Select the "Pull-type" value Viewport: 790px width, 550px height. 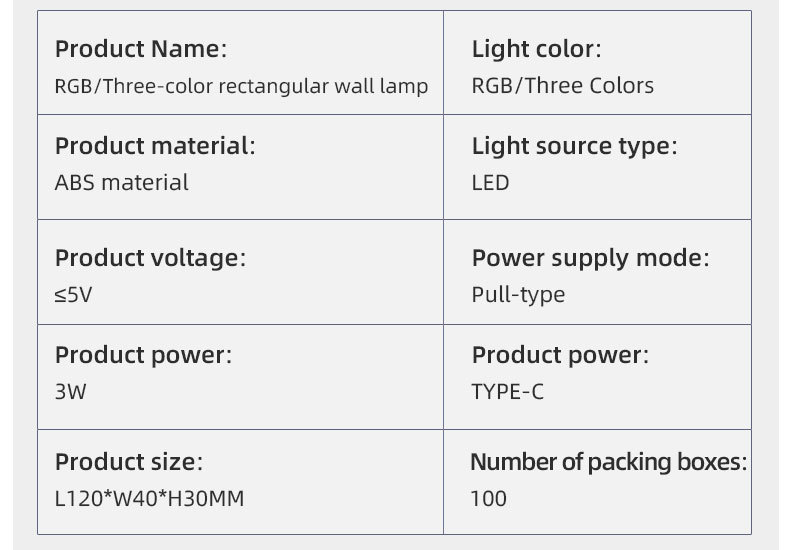coord(518,295)
